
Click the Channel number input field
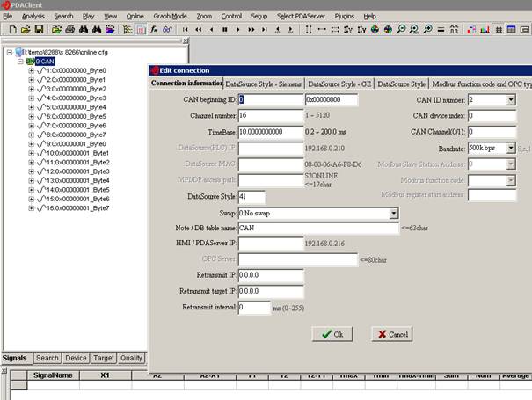270,116
